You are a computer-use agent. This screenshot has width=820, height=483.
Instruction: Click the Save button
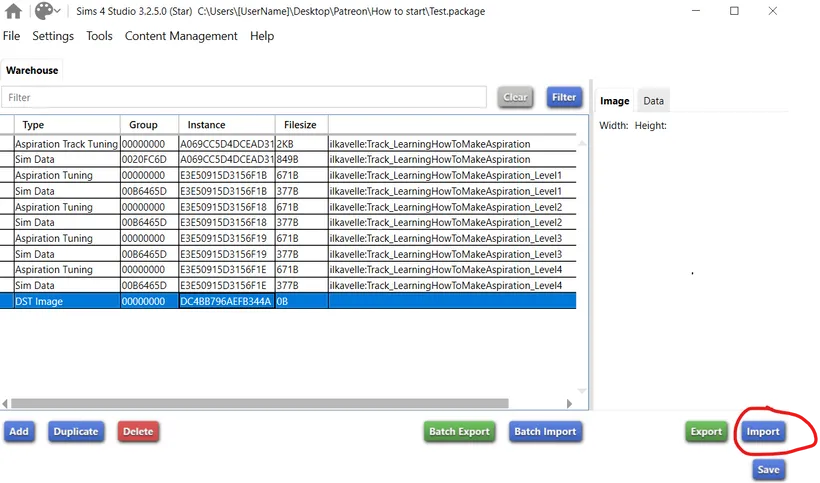[x=768, y=469]
